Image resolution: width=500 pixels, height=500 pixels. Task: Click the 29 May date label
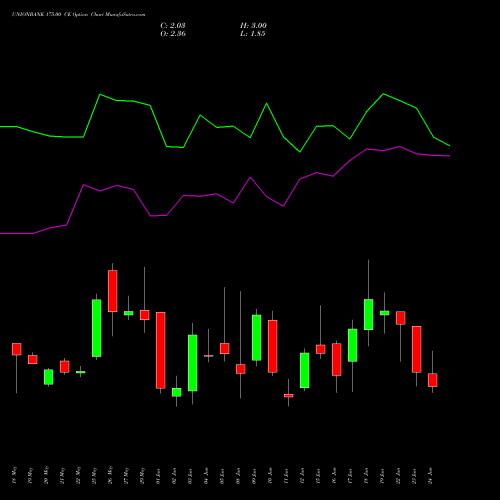click(x=142, y=475)
